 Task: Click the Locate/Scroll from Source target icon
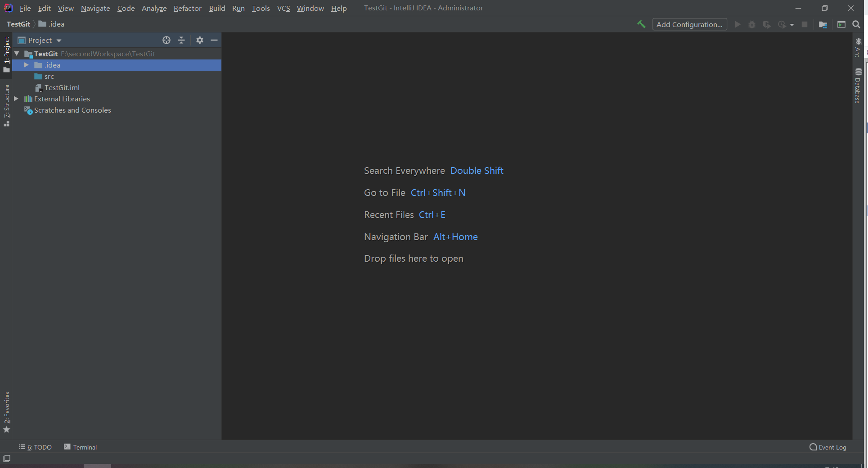pyautogui.click(x=166, y=40)
